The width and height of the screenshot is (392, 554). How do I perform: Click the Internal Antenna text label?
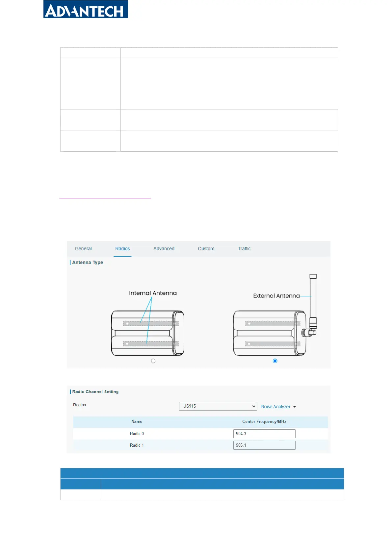(153, 293)
